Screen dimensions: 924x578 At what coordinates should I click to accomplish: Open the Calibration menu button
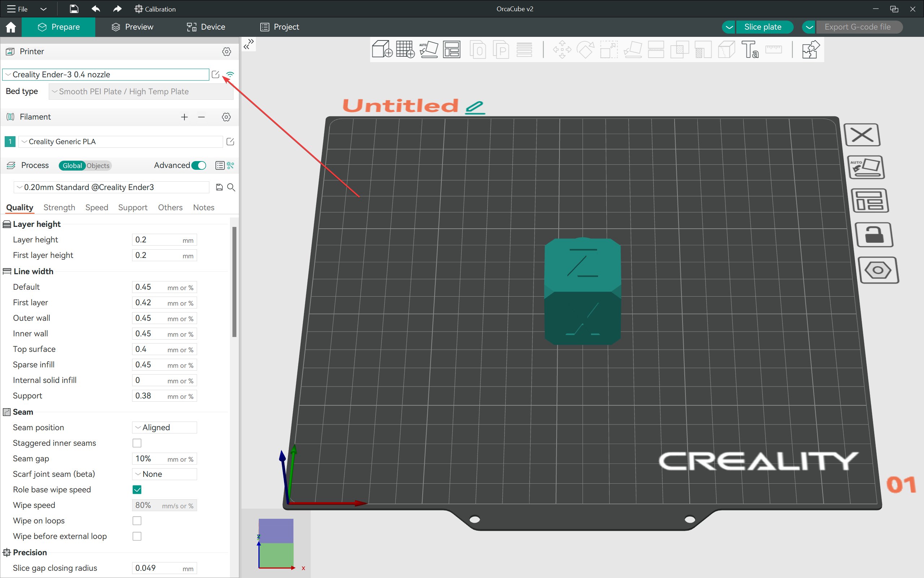click(x=155, y=9)
